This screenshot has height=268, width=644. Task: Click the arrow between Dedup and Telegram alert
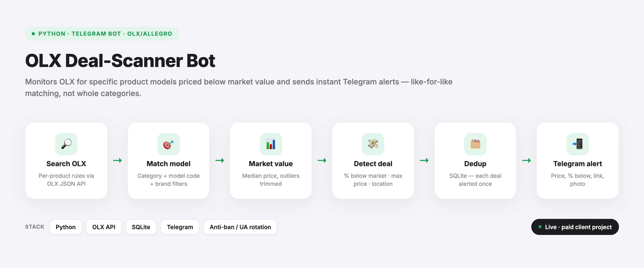[x=527, y=160]
